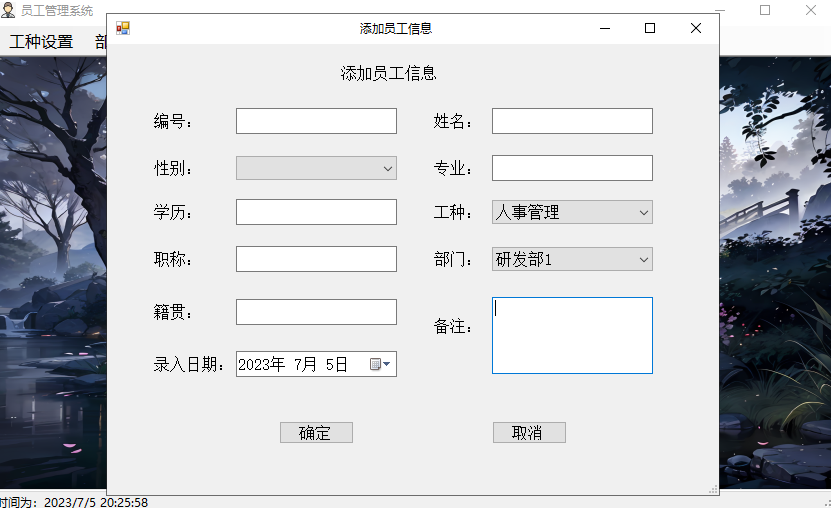831x508 pixels.
Task: Focus the 编号 text field
Action: click(x=316, y=121)
